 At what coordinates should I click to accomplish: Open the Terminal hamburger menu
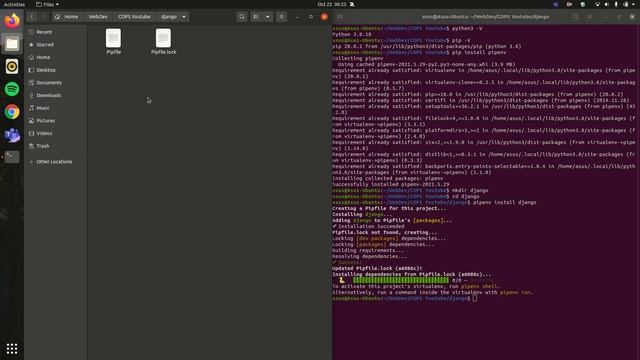tap(590, 17)
